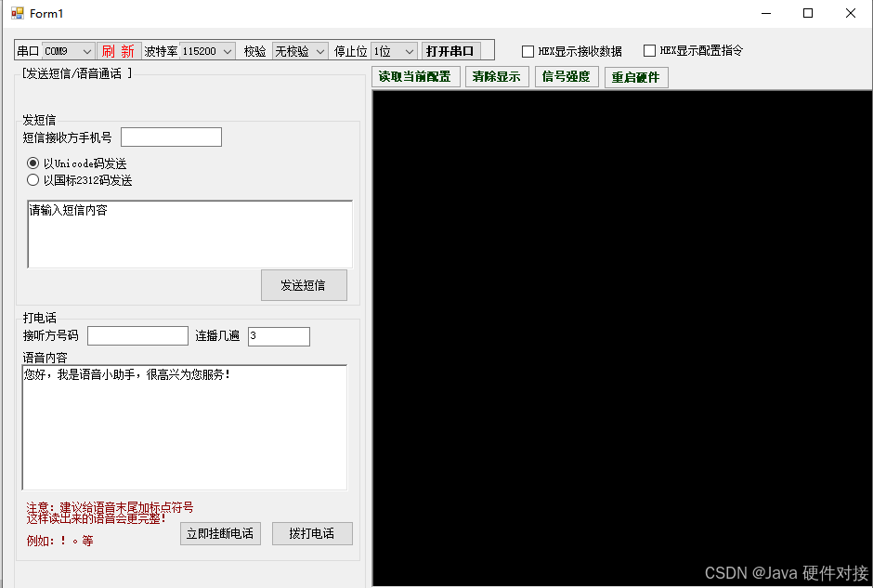Click the 拨打电话 button
The height and width of the screenshot is (588, 873).
[x=312, y=533]
